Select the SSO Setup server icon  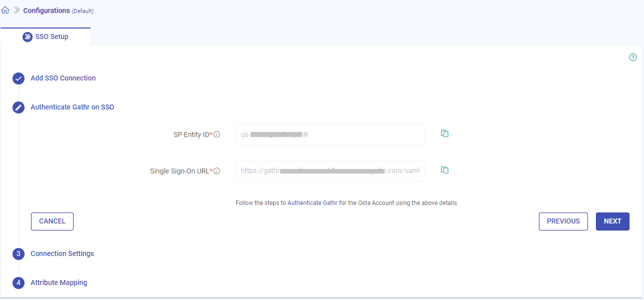[27, 36]
